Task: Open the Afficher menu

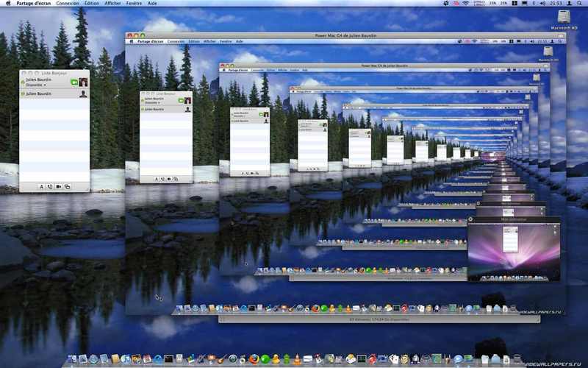Action: 112,3
